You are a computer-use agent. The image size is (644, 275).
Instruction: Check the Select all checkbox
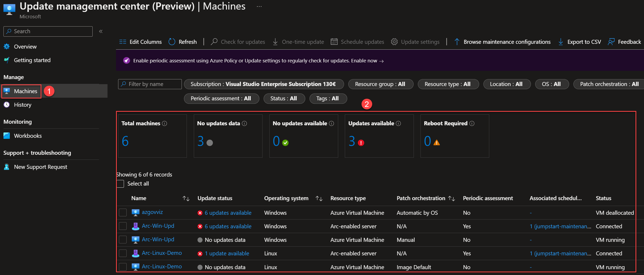(120, 184)
